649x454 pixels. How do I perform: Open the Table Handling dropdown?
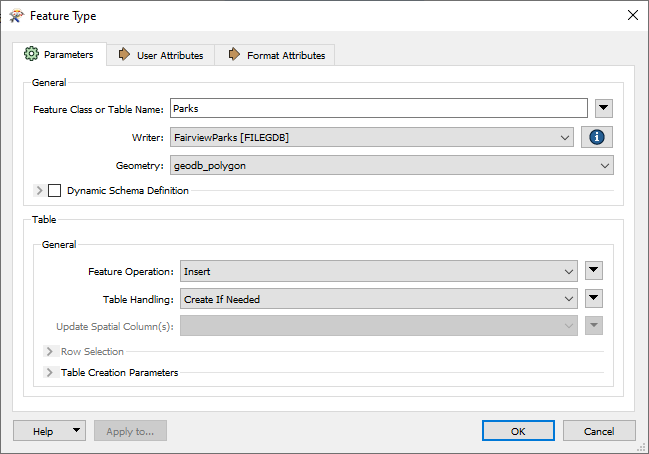[379, 299]
